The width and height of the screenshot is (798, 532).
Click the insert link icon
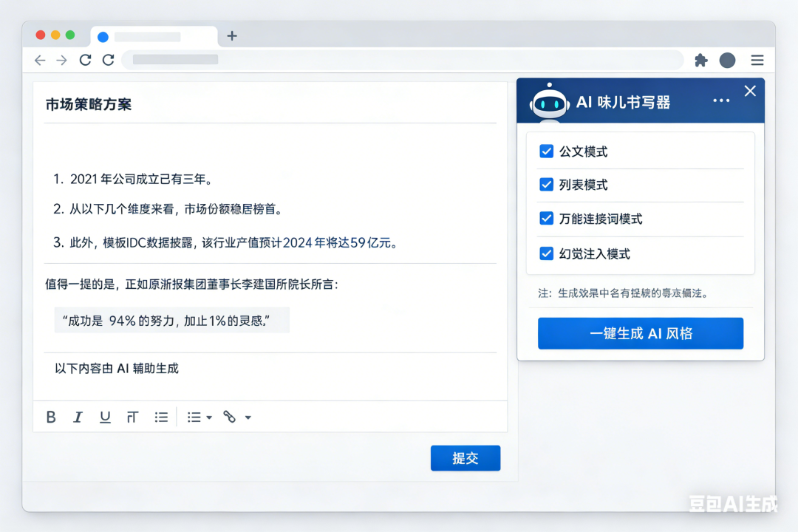point(230,417)
